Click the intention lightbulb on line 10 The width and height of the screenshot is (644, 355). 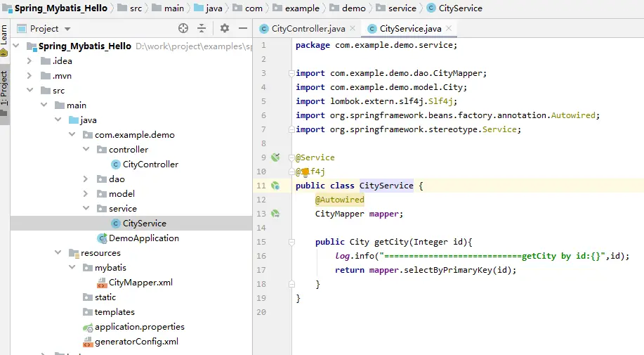tap(305, 172)
